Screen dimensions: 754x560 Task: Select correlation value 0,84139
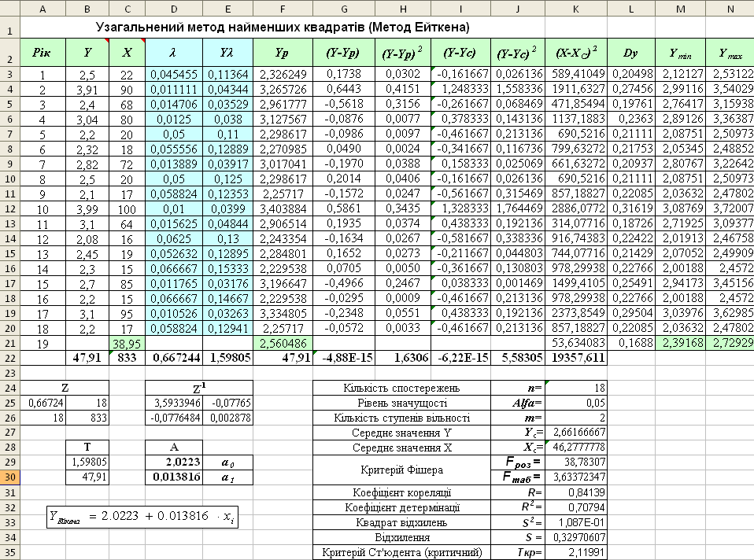(x=576, y=492)
